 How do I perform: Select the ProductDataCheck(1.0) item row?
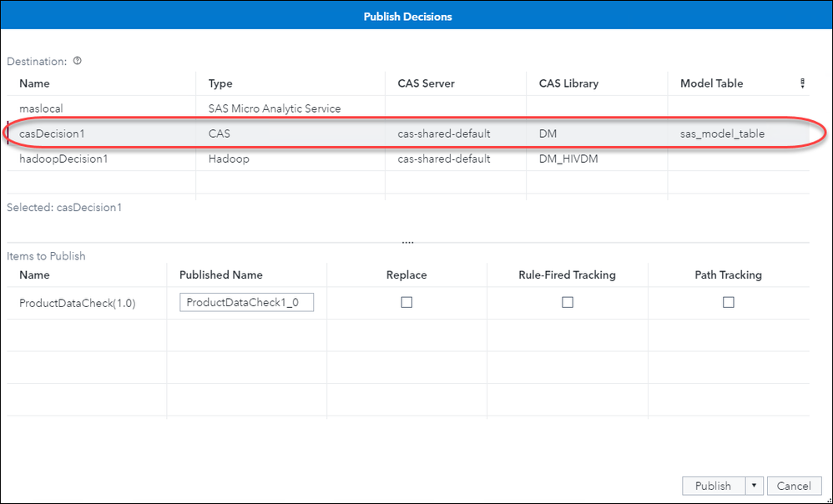pos(77,303)
